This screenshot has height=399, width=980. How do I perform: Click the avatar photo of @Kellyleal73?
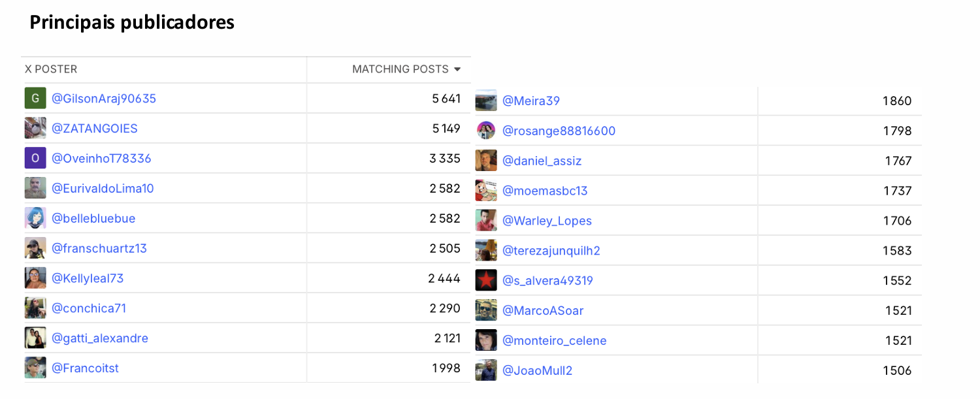click(x=35, y=278)
